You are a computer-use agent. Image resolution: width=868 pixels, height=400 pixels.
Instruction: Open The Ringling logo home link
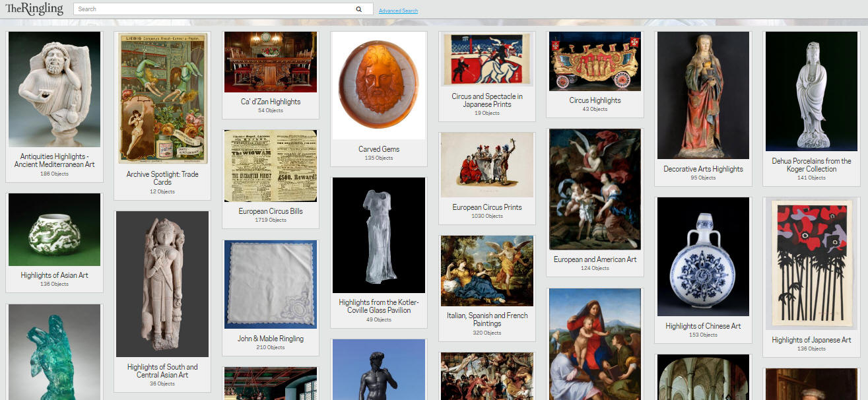coord(34,9)
